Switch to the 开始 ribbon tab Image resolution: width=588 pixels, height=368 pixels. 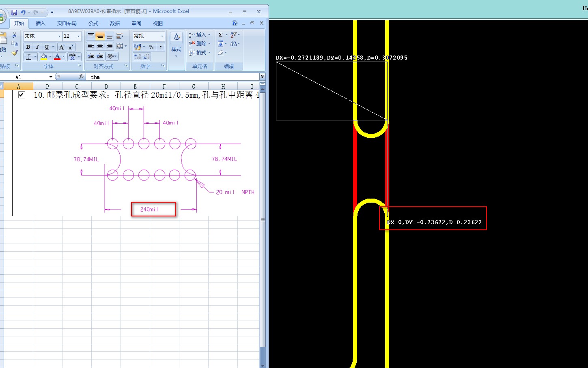pyautogui.click(x=19, y=24)
